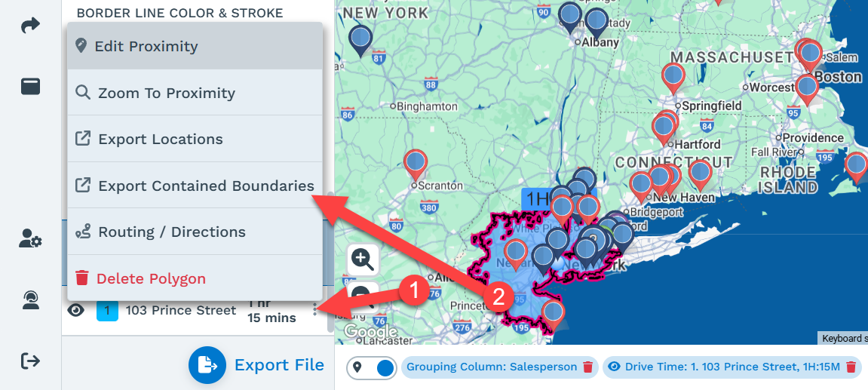Click the 103 Prince Street row label

point(181,310)
